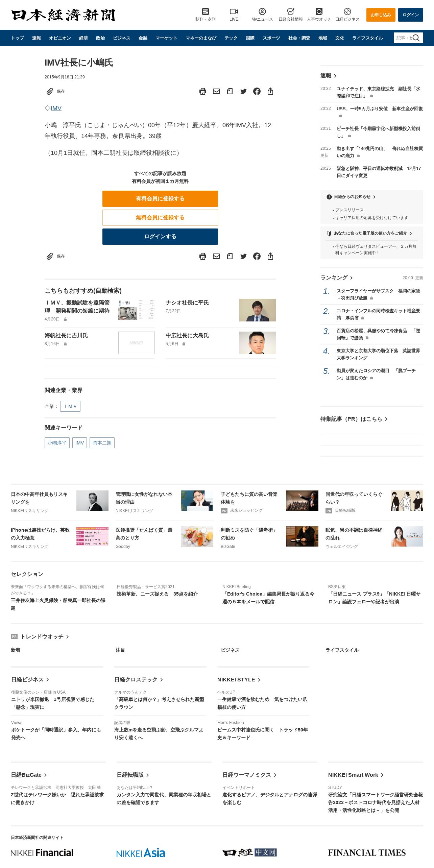Open the プレスリリース link
This screenshot has width=434, height=868.
coord(349,210)
